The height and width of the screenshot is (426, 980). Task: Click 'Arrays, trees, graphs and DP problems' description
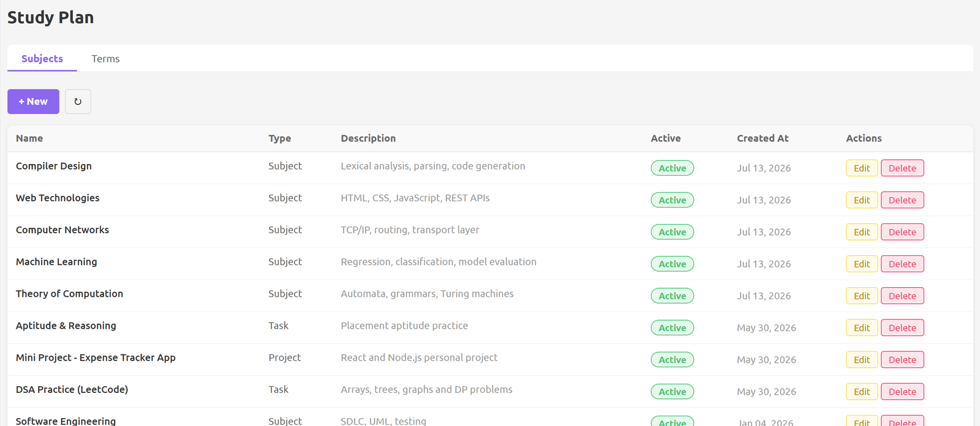(x=426, y=389)
